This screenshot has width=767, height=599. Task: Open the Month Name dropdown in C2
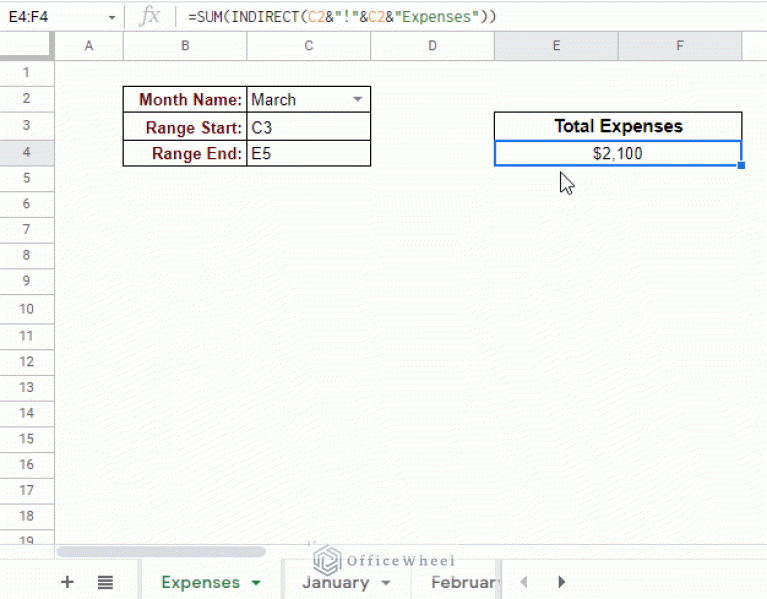pos(358,100)
